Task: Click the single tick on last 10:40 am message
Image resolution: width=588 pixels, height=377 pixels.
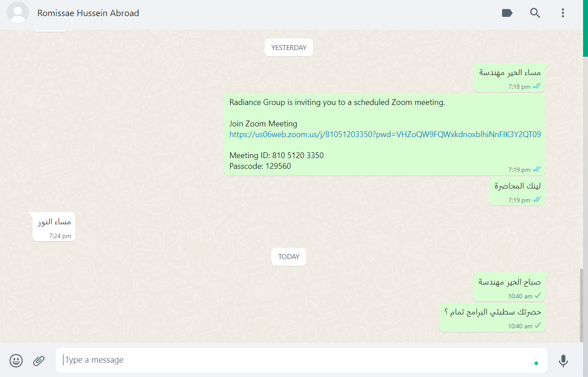Action: (x=537, y=326)
